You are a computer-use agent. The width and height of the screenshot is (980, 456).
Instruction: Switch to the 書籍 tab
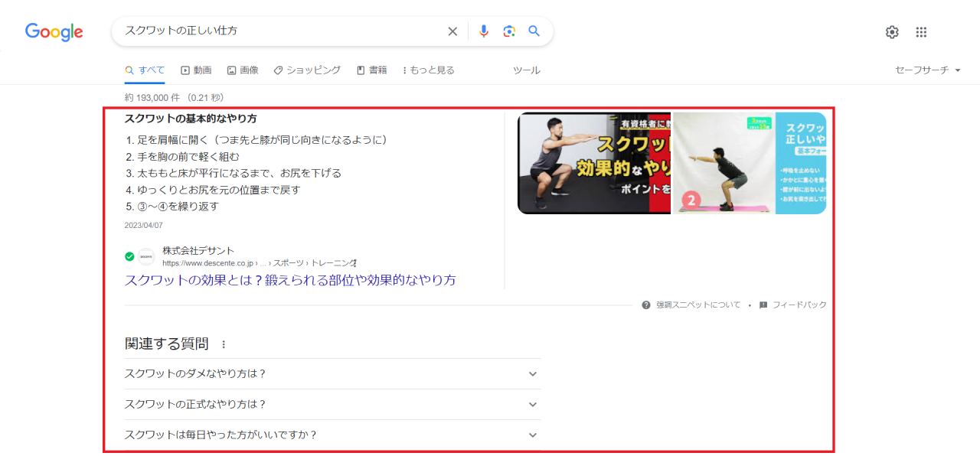pyautogui.click(x=371, y=70)
